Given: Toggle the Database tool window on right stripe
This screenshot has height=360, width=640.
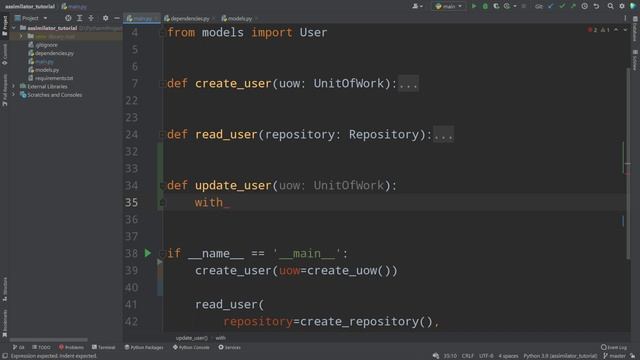Looking at the screenshot, I should tap(635, 29).
